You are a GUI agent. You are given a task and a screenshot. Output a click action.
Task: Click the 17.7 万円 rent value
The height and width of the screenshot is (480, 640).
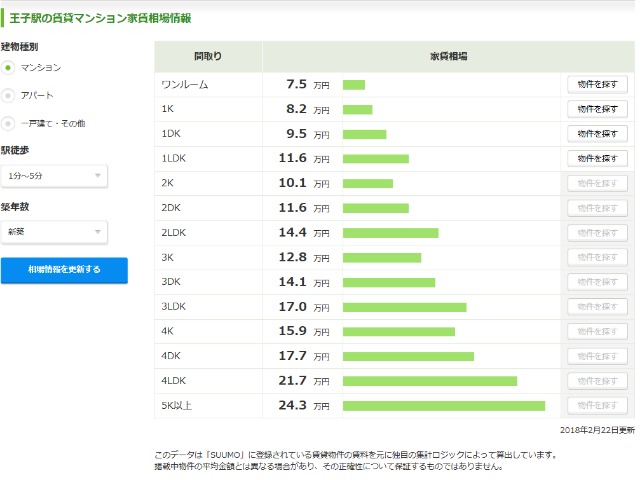304,356
